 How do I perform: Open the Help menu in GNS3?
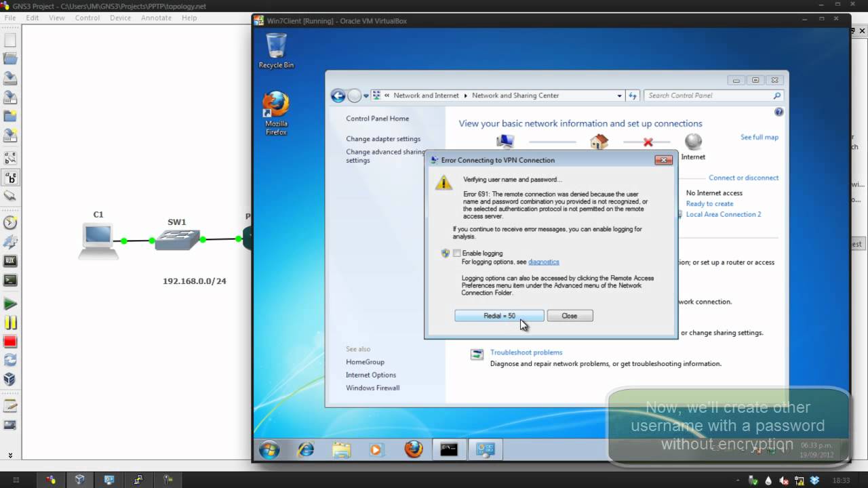click(x=189, y=18)
